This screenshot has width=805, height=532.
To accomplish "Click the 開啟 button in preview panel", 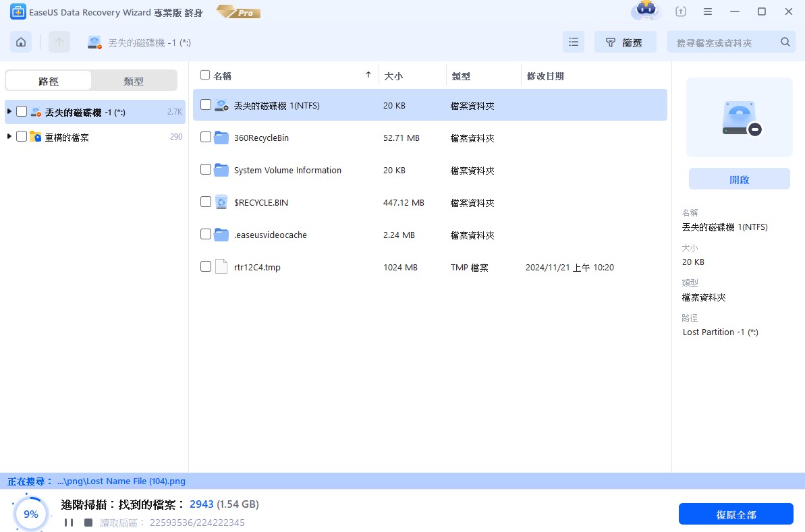I will tap(739, 179).
